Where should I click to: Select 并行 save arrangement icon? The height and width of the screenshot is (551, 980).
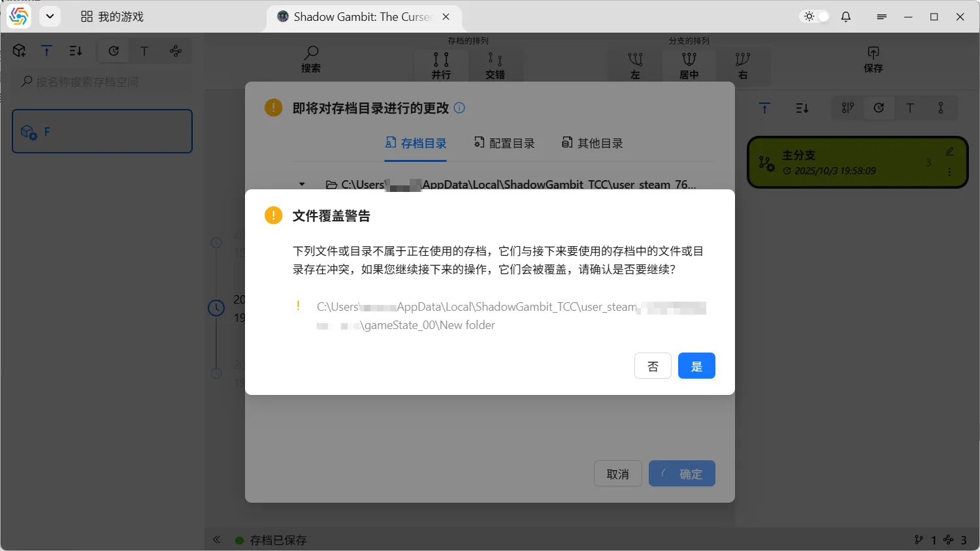(x=441, y=65)
